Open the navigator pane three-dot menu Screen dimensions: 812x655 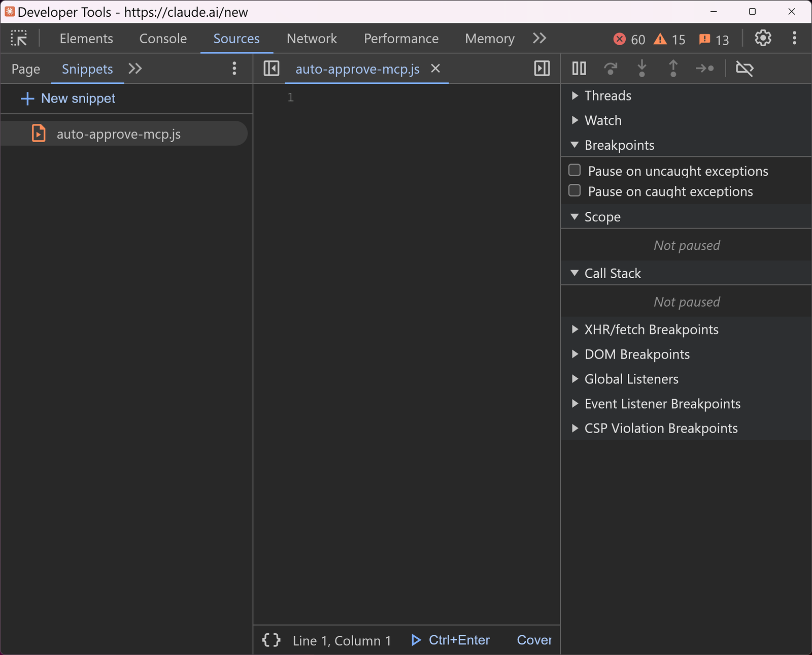tap(234, 69)
